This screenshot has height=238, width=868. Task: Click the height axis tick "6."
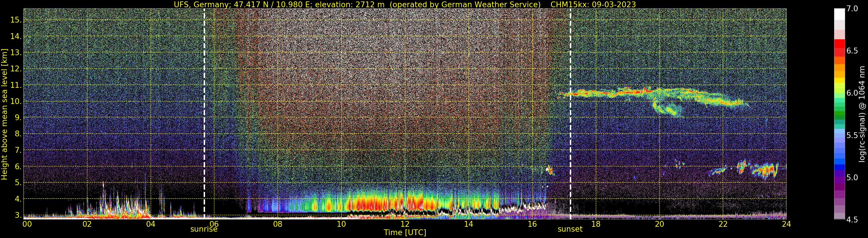(x=18, y=166)
